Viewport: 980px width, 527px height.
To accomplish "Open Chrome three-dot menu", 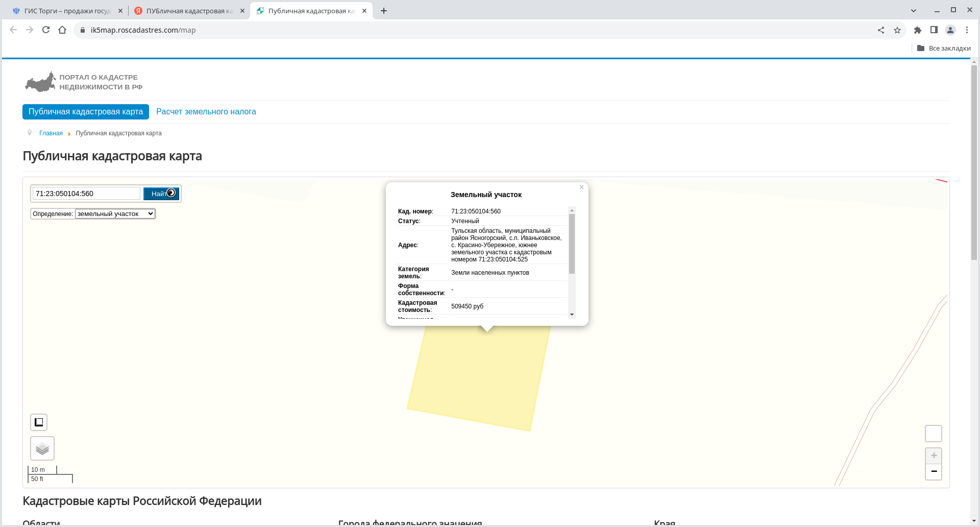I will pyautogui.click(x=967, y=30).
